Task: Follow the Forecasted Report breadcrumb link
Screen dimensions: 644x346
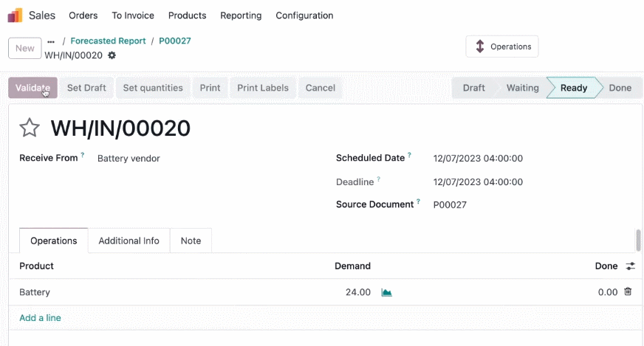Action: [108, 41]
